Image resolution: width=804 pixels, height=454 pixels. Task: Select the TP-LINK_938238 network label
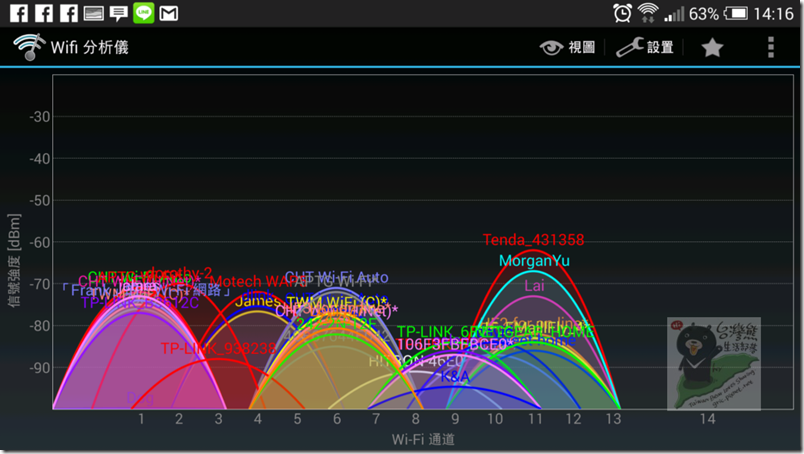tap(218, 349)
